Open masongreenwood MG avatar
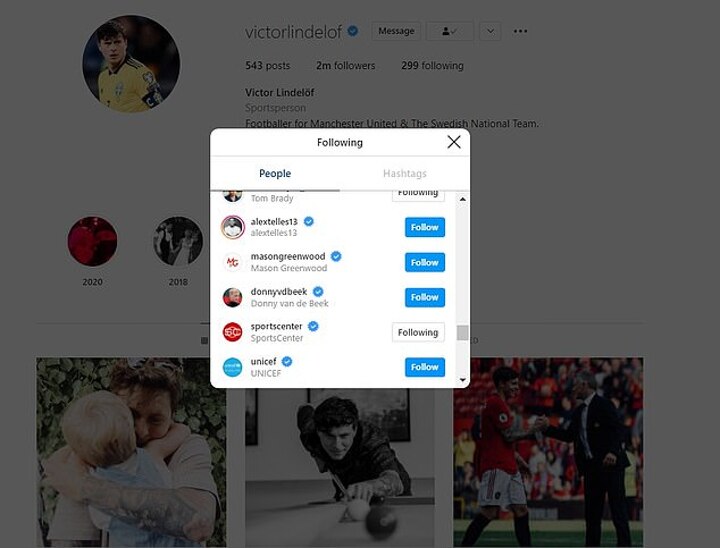The width and height of the screenshot is (720, 548). click(x=233, y=262)
